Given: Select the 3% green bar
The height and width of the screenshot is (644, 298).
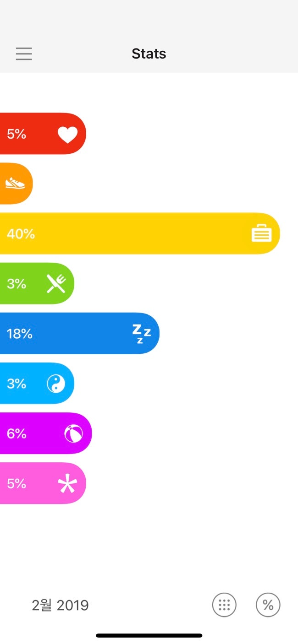Looking at the screenshot, I should 37,283.
